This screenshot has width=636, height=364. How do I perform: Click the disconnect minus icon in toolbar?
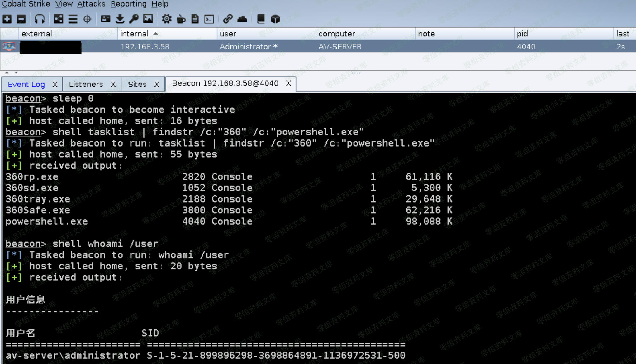point(21,19)
